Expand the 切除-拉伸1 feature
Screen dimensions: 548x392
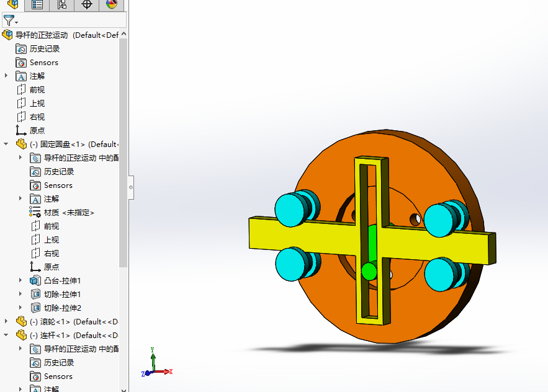pyautogui.click(x=20, y=294)
